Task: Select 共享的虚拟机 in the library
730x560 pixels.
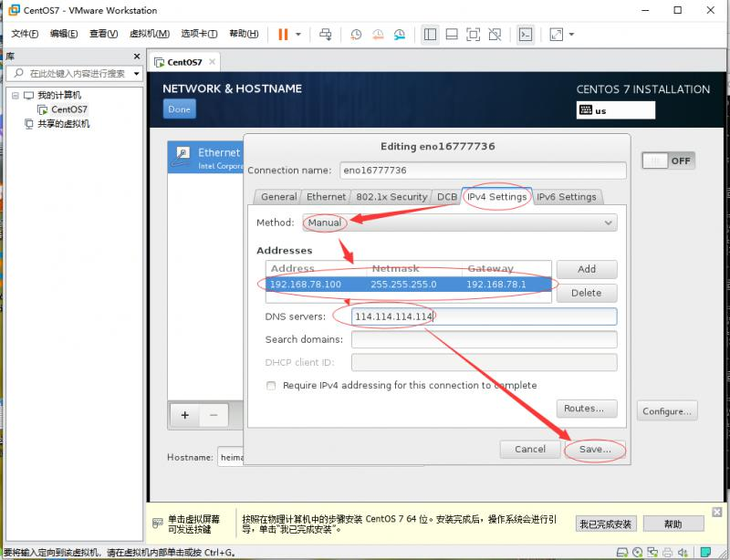Action: coord(63,124)
